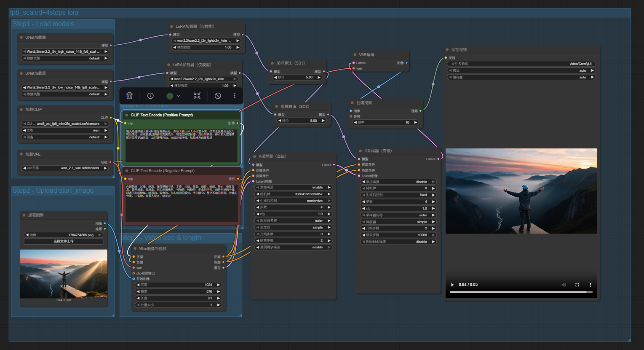Increase the seed 338041315635857 with its right arrow
This screenshot has width=644, height=350.
(x=329, y=194)
